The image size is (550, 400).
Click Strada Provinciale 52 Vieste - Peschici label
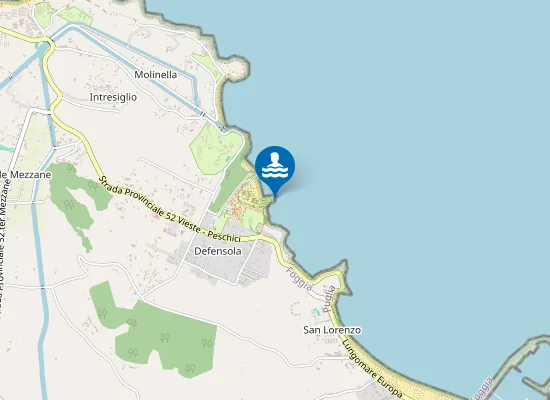pyautogui.click(x=170, y=209)
